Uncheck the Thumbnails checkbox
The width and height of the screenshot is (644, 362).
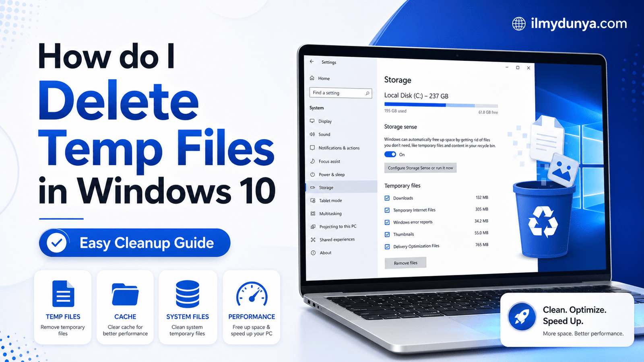point(387,234)
